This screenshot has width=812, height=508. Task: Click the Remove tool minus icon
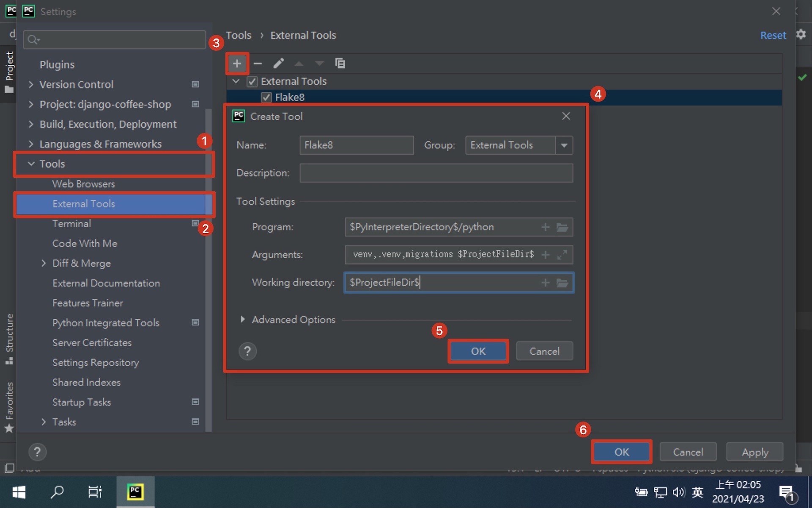(258, 63)
